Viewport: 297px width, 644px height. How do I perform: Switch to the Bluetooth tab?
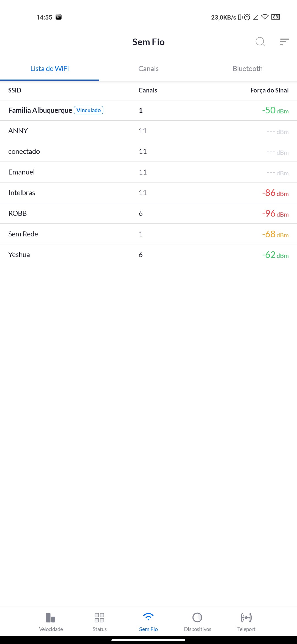point(248,69)
